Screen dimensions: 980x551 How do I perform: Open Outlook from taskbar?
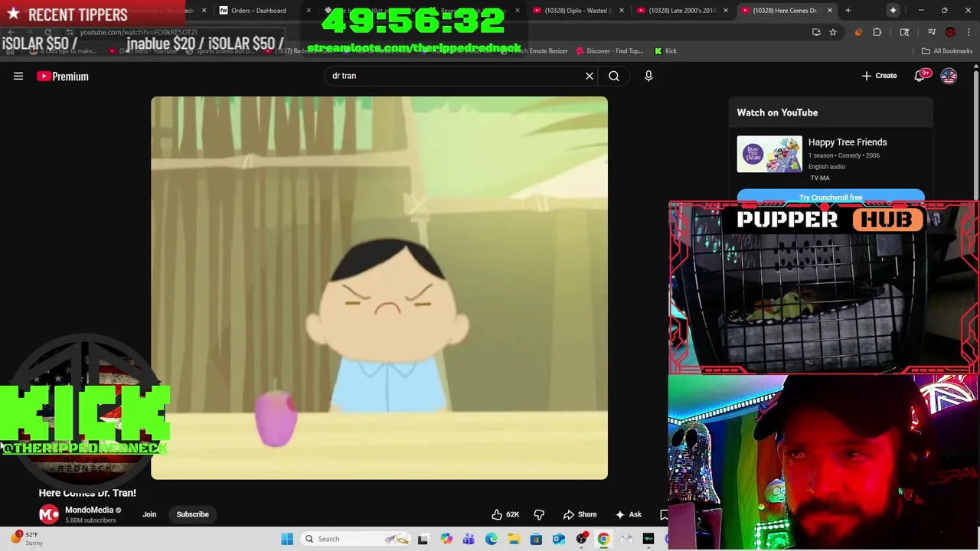click(559, 539)
